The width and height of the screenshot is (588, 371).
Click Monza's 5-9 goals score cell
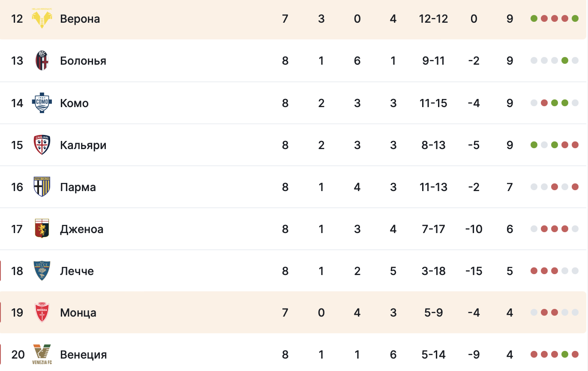click(433, 313)
